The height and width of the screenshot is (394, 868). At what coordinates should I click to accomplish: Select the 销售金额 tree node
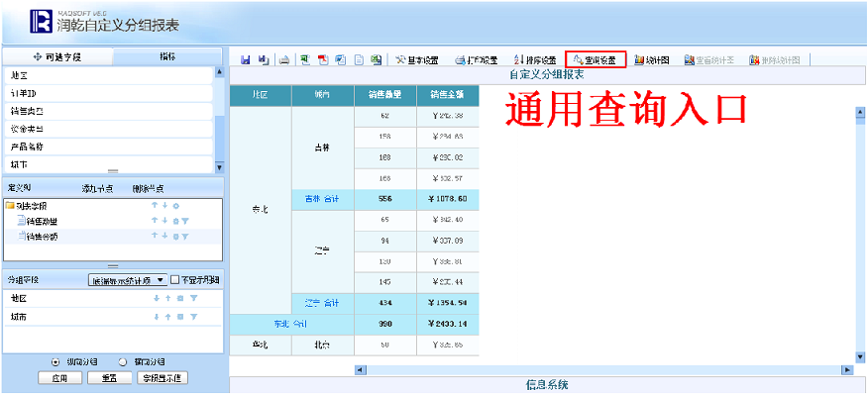(42, 237)
